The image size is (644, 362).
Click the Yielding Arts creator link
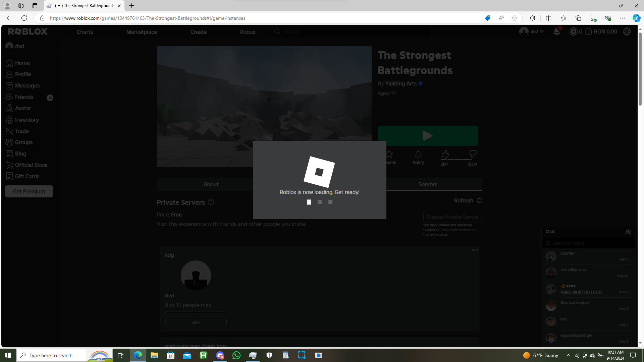click(400, 83)
